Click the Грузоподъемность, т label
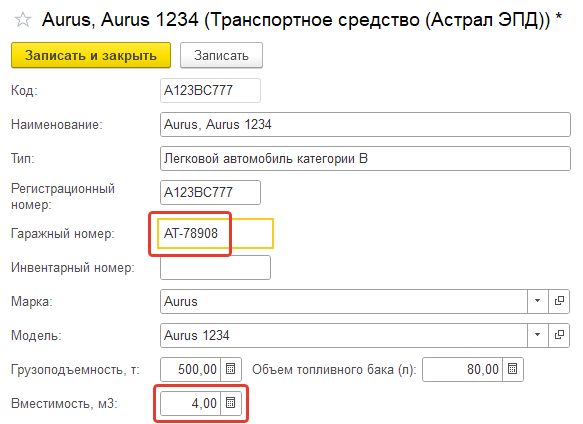Image resolution: width=583 pixels, height=424 pixels. 75,370
